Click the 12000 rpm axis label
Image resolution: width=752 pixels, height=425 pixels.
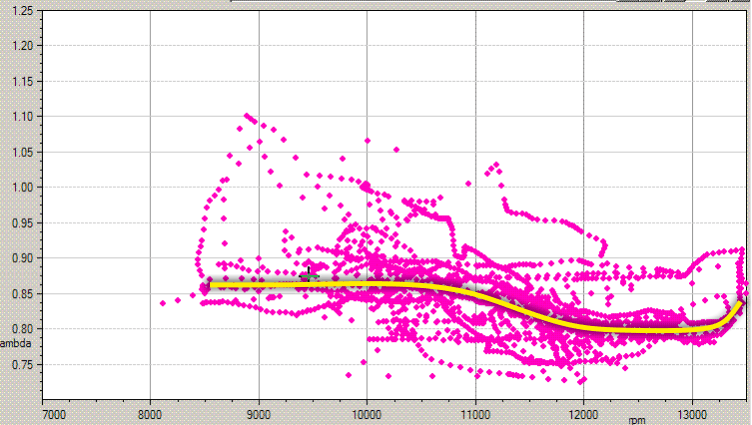pyautogui.click(x=584, y=414)
